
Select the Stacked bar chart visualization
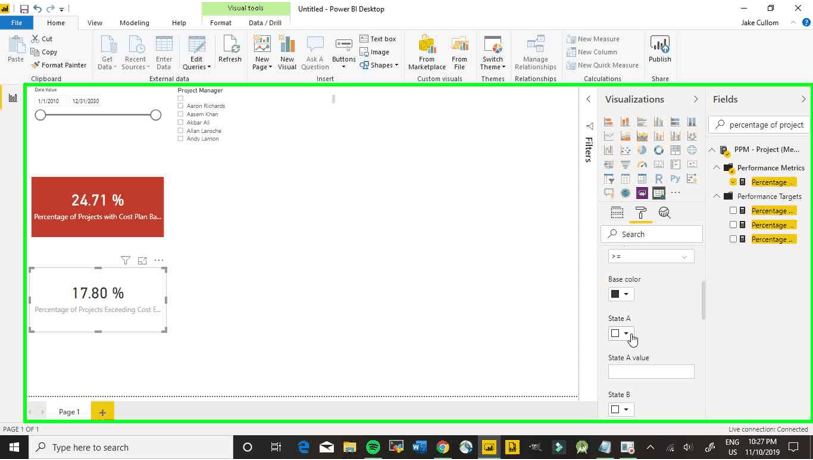[609, 122]
